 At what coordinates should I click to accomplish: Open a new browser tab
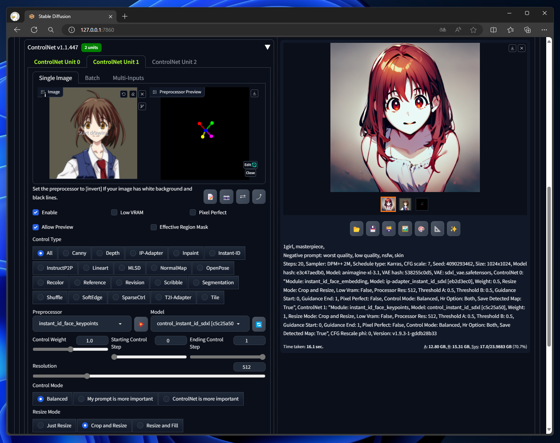pyautogui.click(x=125, y=16)
